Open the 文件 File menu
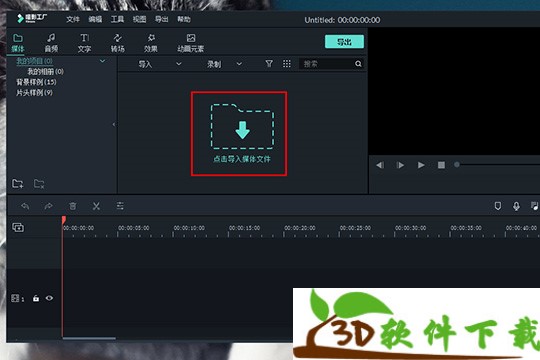The width and height of the screenshot is (540, 360). coord(72,19)
